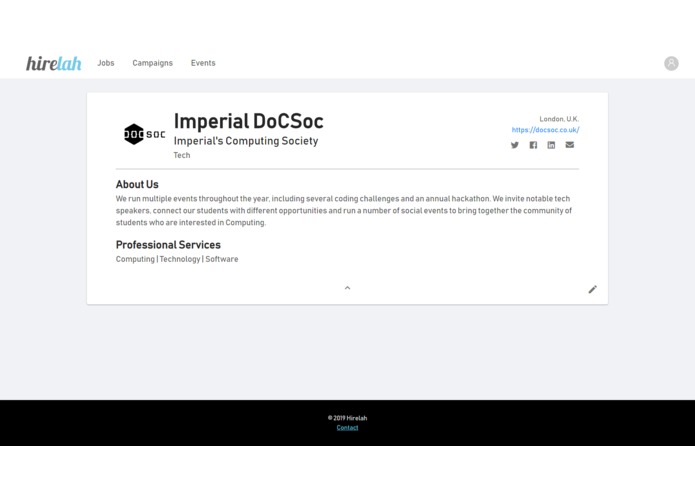
Task: Click the Contact link in footer
Action: 348,428
